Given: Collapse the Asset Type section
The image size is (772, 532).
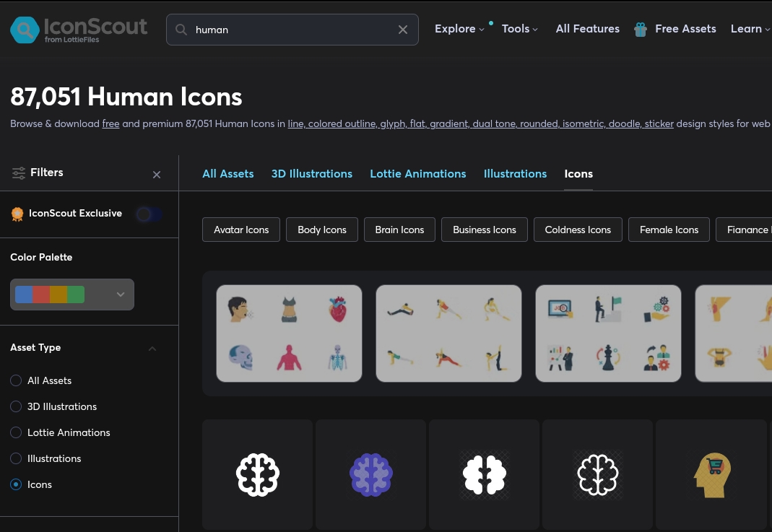Looking at the screenshot, I should click(x=152, y=349).
